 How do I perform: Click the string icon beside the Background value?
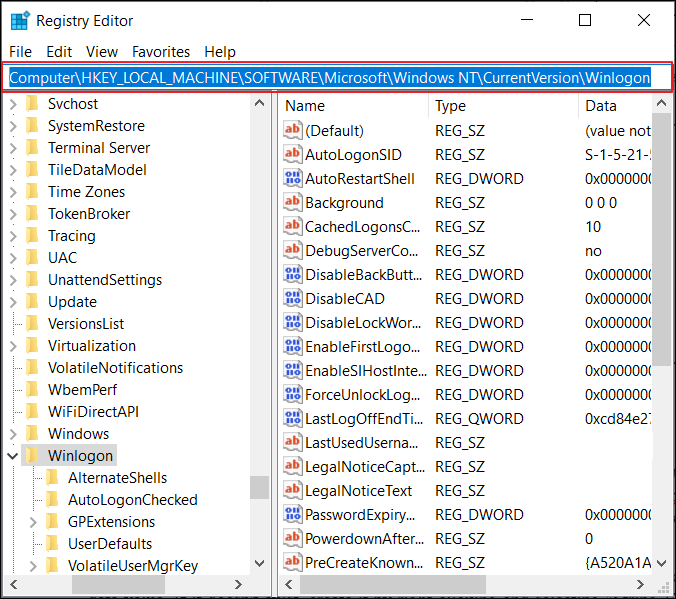[293, 202]
